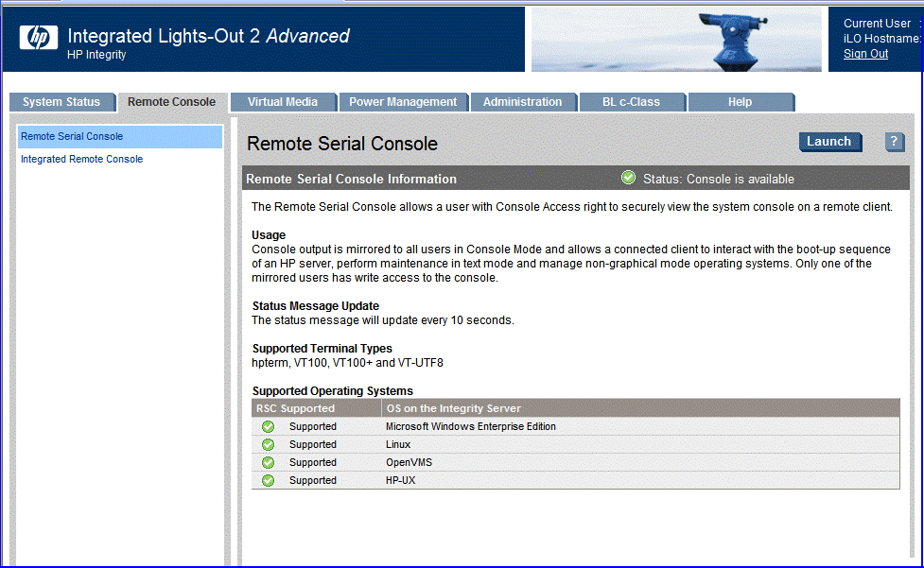Click the 'Remote Serial Console' page heading
The height and width of the screenshot is (568, 924).
tap(341, 144)
